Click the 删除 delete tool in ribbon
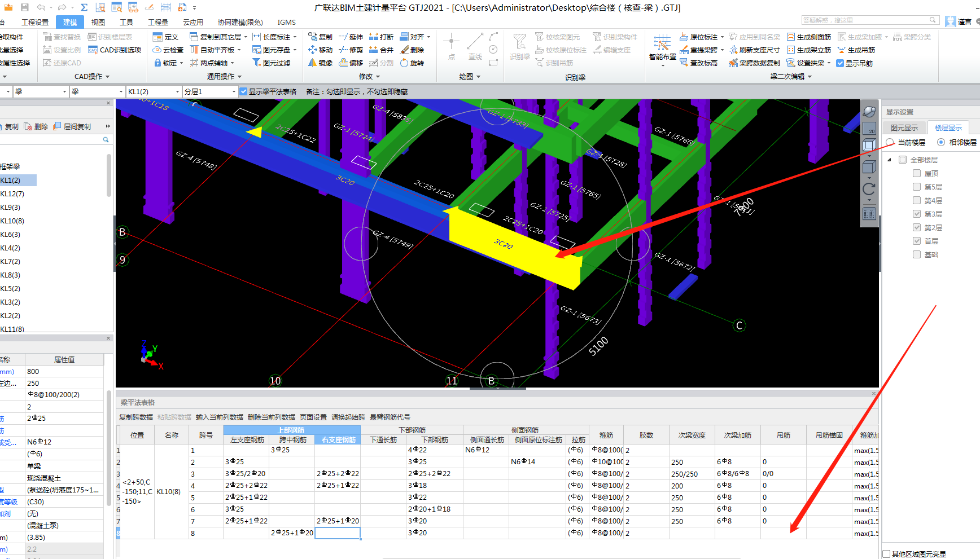Screen dimensions: 980x559 [x=412, y=50]
